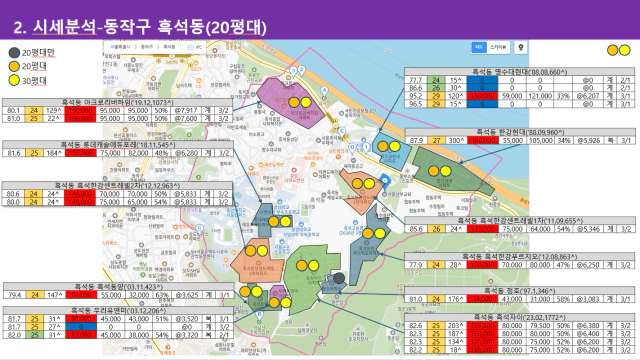This screenshot has height=360, width=640.
Task: Switch the map to 스카이뷰 view
Action: tap(498, 47)
